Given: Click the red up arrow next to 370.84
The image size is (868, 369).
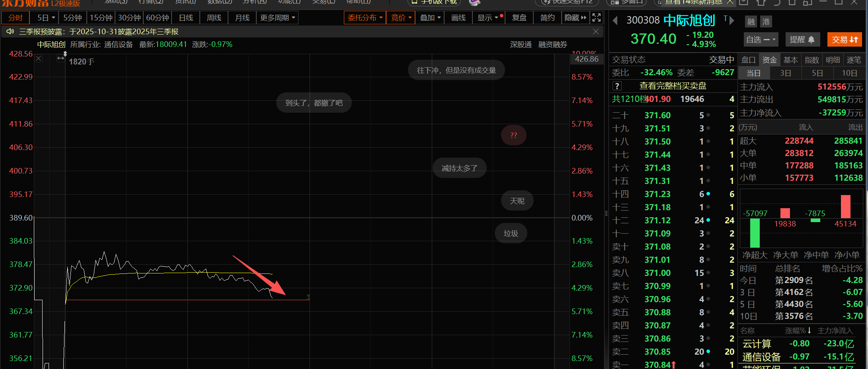Looking at the screenshot, I should [674, 365].
